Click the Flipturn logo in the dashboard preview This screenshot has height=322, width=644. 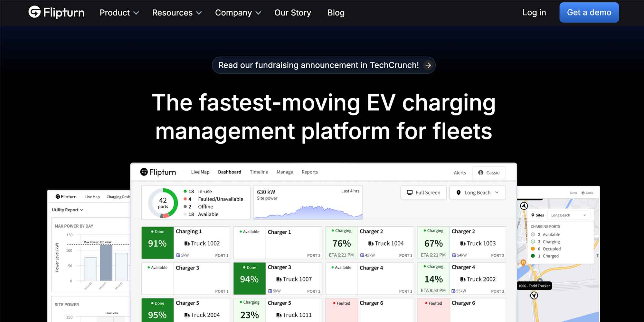click(158, 172)
